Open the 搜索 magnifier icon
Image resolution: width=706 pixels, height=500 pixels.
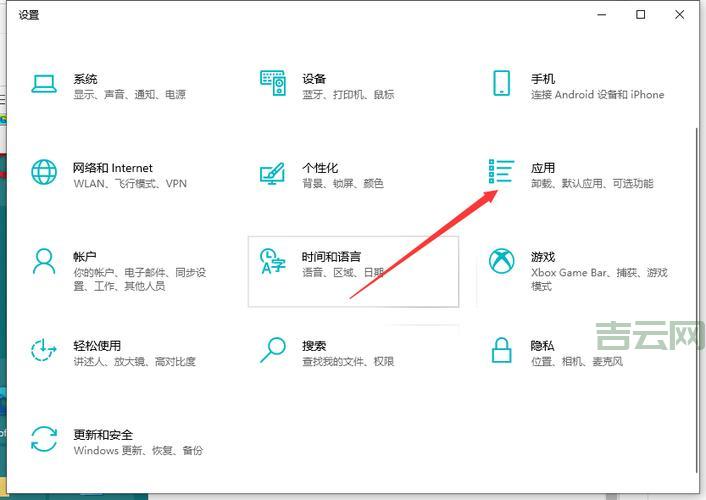[272, 350]
